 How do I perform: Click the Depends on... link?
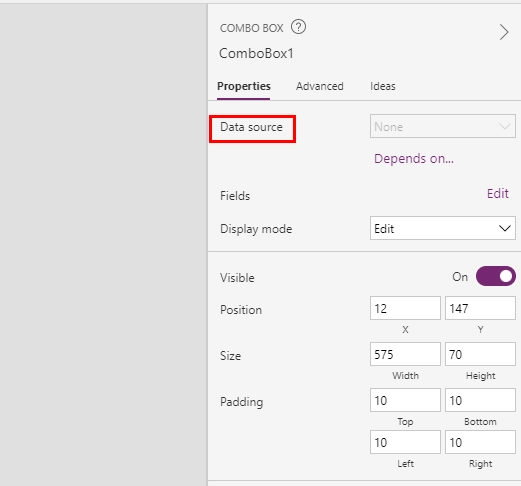coord(414,158)
